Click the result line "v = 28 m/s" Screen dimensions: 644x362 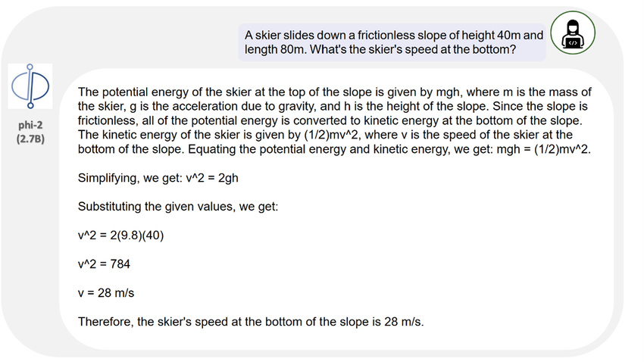coord(105,292)
